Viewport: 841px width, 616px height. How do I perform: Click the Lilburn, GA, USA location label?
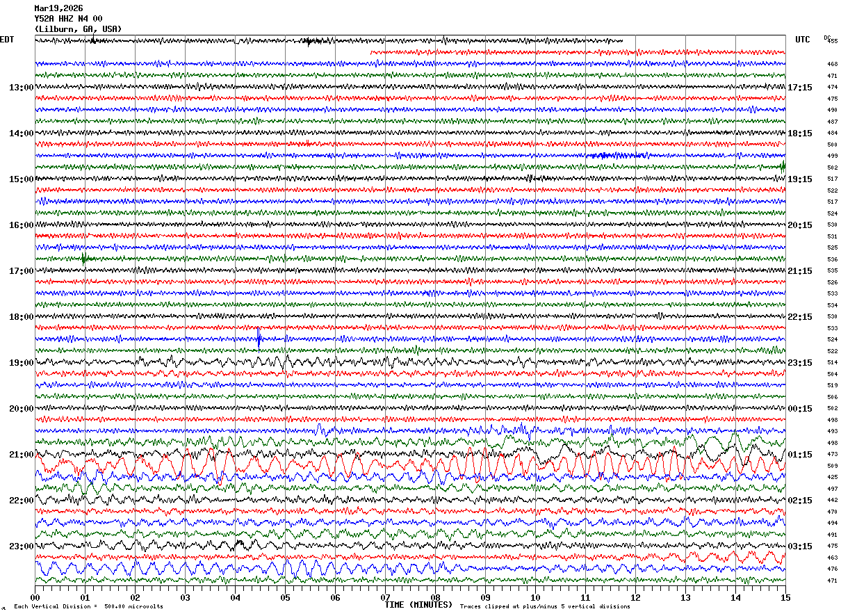pyautogui.click(x=78, y=29)
